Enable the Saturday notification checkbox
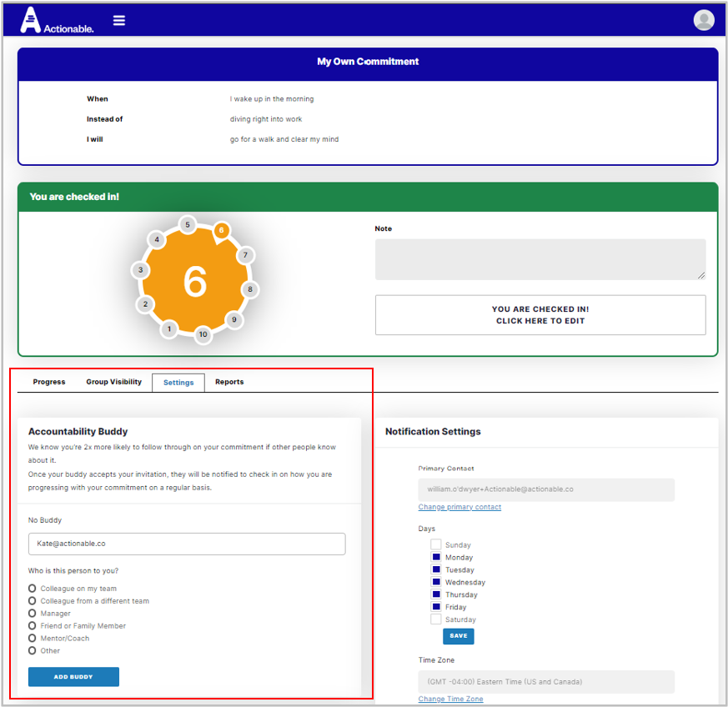Viewport: 728px width, 707px height. [x=436, y=619]
